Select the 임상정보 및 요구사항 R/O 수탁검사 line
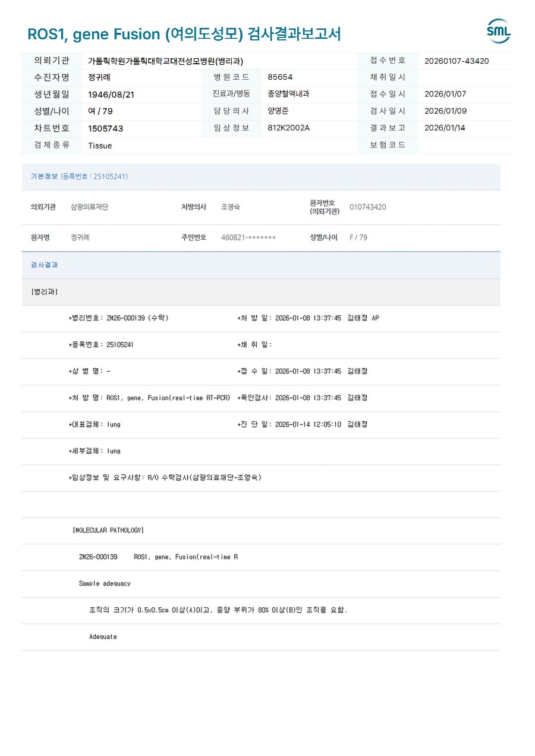The image size is (535, 756). point(165,478)
